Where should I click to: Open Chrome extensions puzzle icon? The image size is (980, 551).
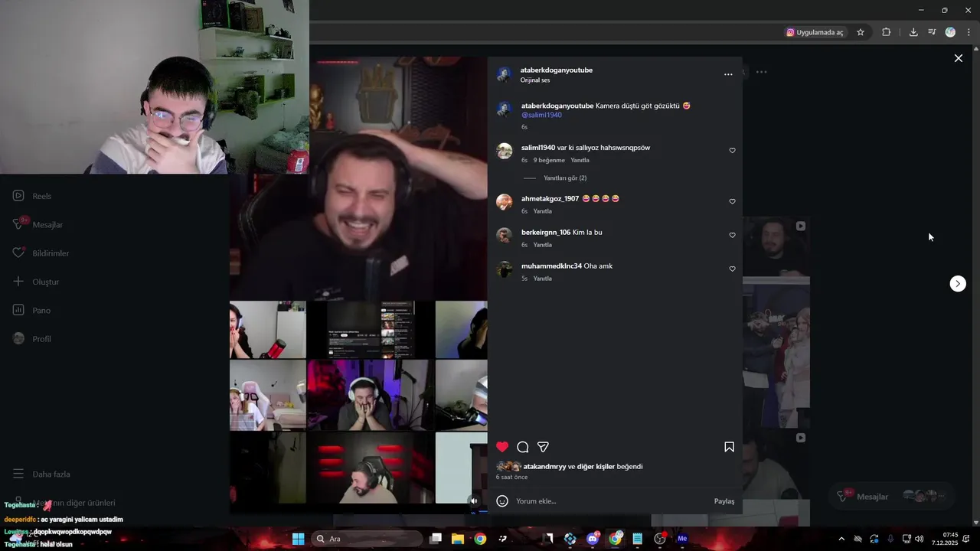pyautogui.click(x=886, y=32)
